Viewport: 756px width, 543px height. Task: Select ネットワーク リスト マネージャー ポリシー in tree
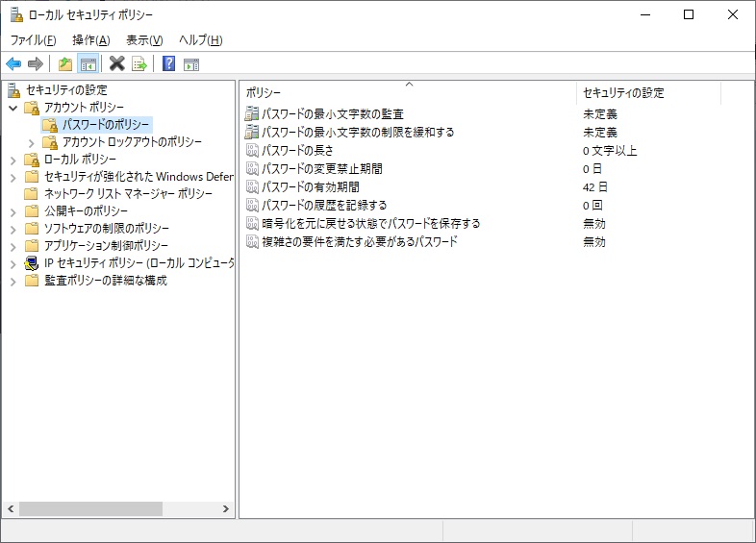[128, 194]
